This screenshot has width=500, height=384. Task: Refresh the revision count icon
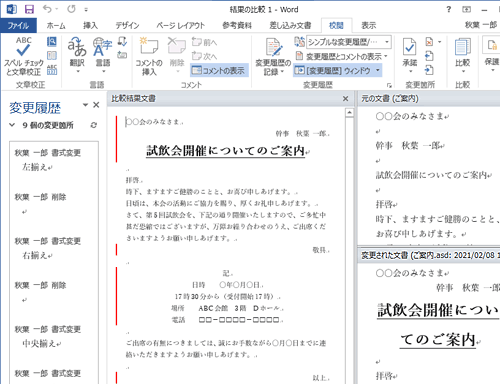pos(94,125)
